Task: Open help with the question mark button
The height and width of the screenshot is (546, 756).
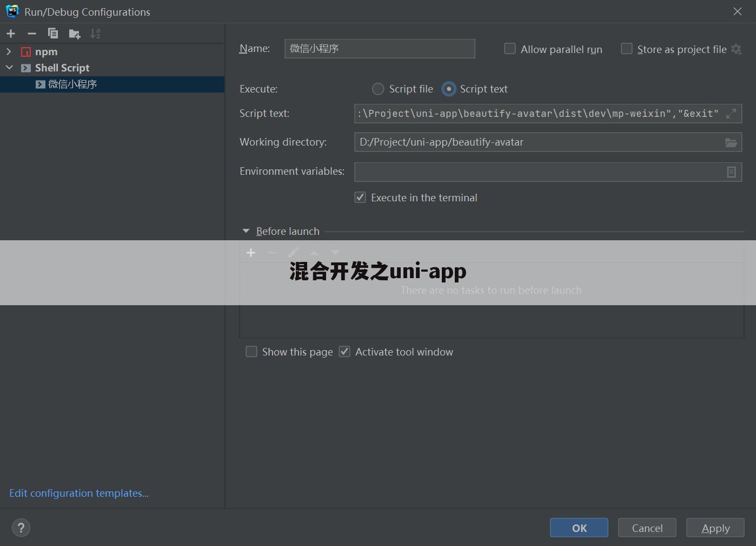Action: [x=21, y=528]
